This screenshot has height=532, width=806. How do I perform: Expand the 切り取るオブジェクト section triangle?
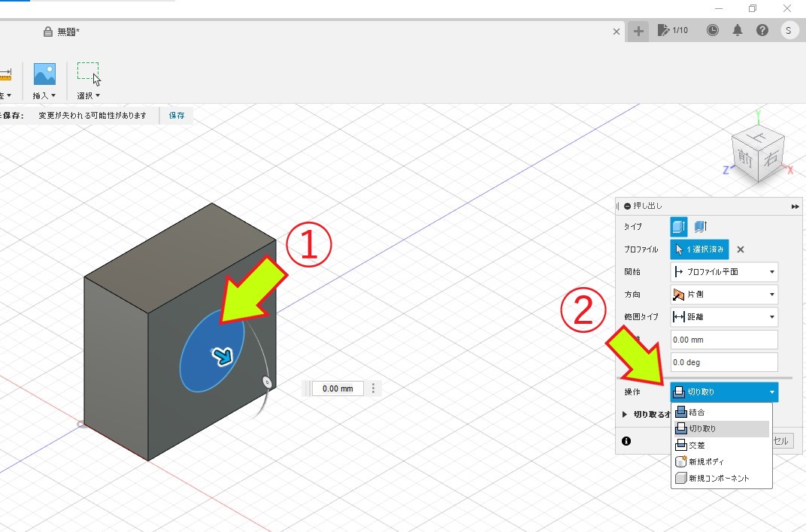click(625, 415)
